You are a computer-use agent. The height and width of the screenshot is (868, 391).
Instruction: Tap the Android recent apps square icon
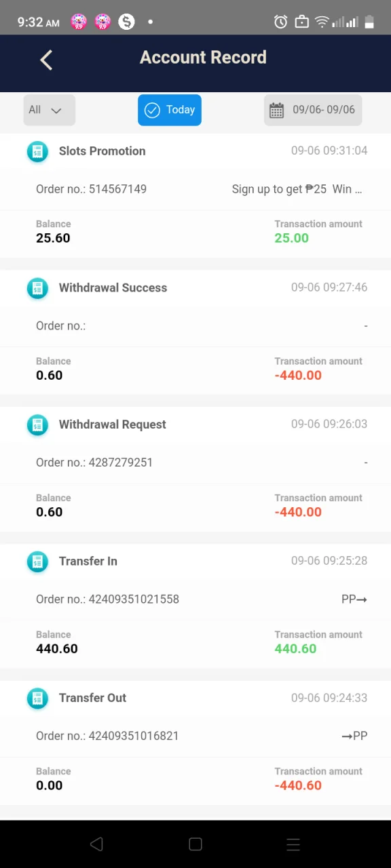tap(195, 844)
